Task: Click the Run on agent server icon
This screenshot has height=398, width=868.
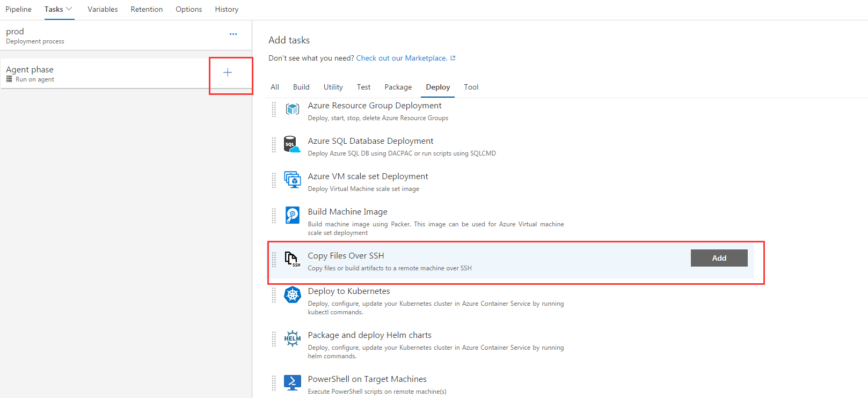Action: click(9, 79)
